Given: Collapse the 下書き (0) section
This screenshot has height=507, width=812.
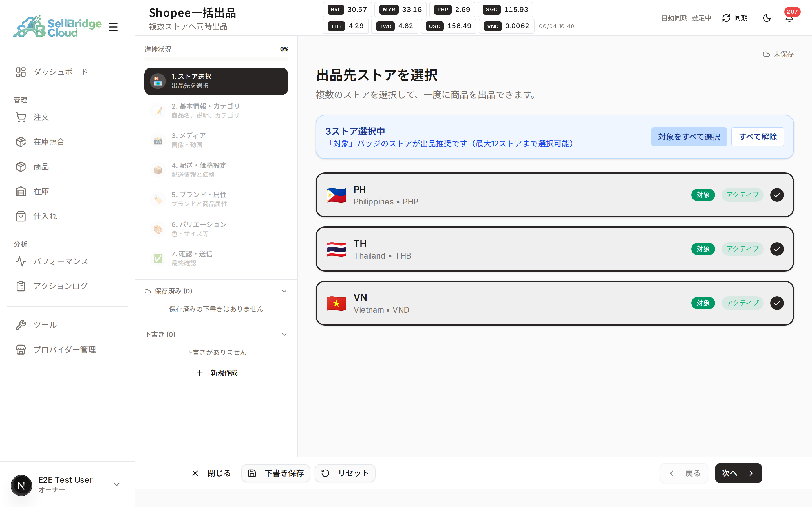Looking at the screenshot, I should click(284, 335).
